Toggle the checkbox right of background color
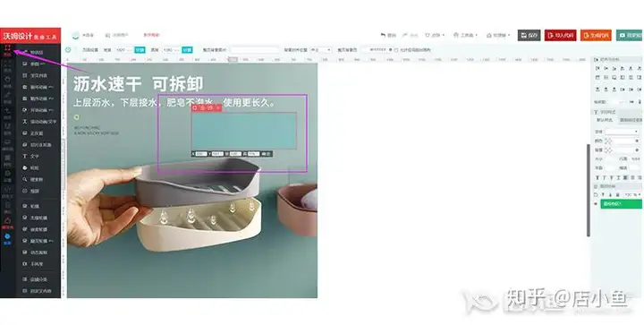The image size is (644, 325). click(x=396, y=50)
